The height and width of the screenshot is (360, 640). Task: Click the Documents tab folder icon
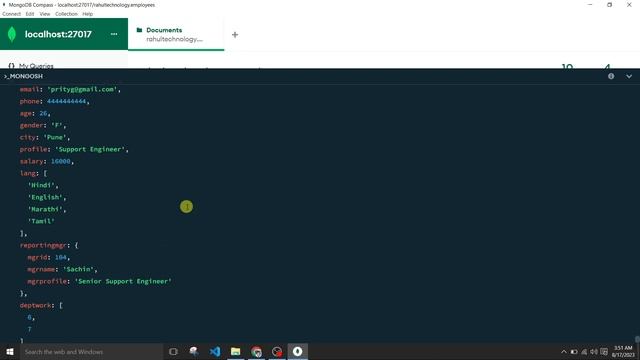pyautogui.click(x=139, y=30)
